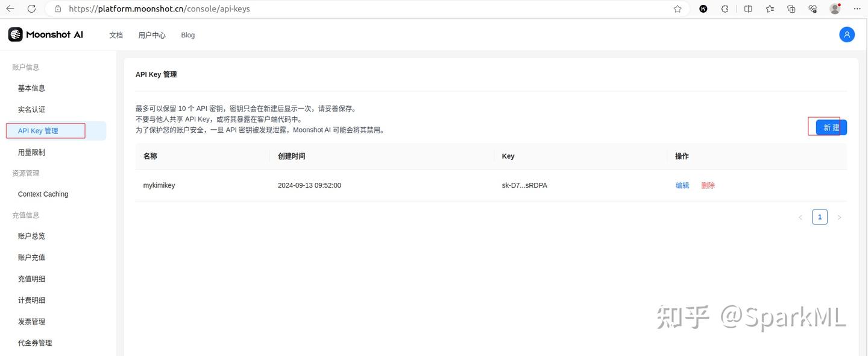Delete the mykimikey entry via 删除

coord(708,185)
